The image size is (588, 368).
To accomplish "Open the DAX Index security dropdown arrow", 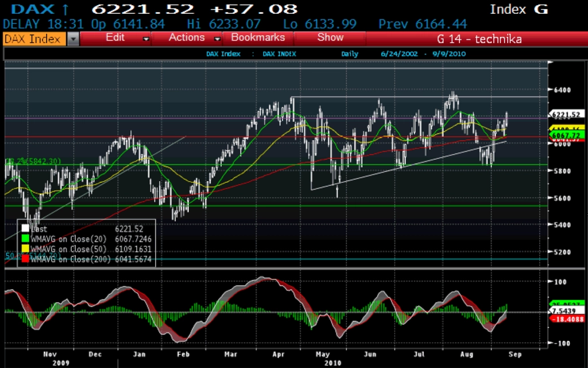I will click(x=73, y=39).
